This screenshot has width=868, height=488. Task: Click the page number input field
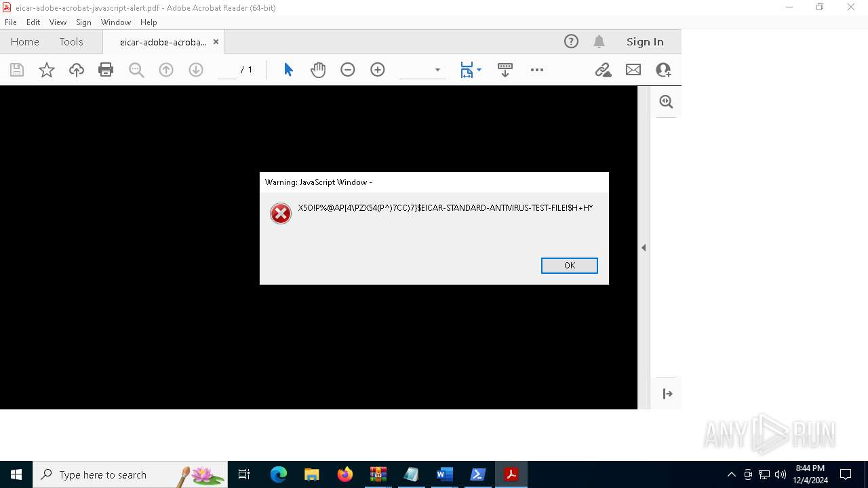(227, 70)
